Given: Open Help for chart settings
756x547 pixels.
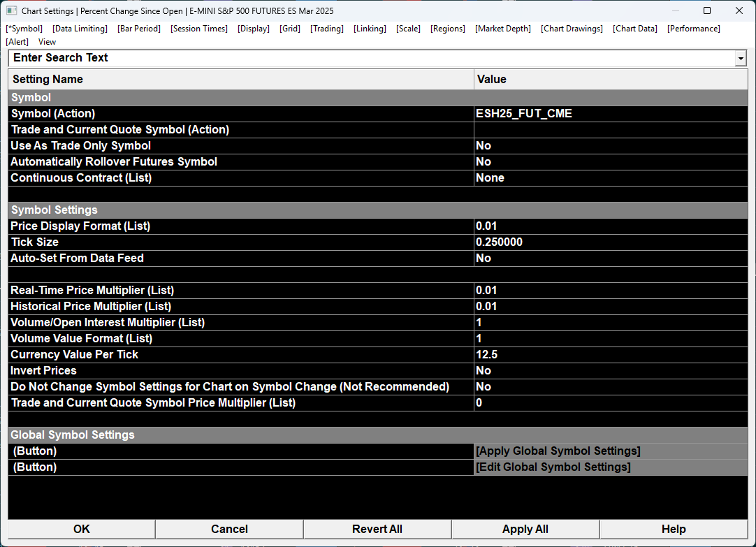Looking at the screenshot, I should tap(674, 529).
